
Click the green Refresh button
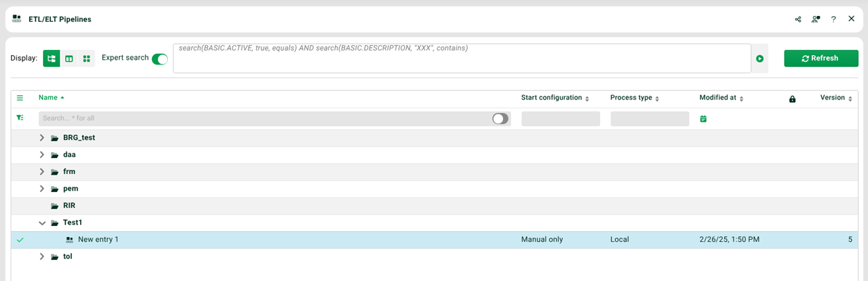point(821,58)
